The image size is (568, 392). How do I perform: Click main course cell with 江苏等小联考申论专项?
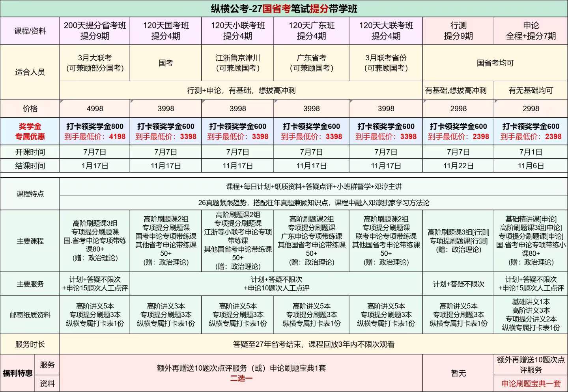(238, 241)
